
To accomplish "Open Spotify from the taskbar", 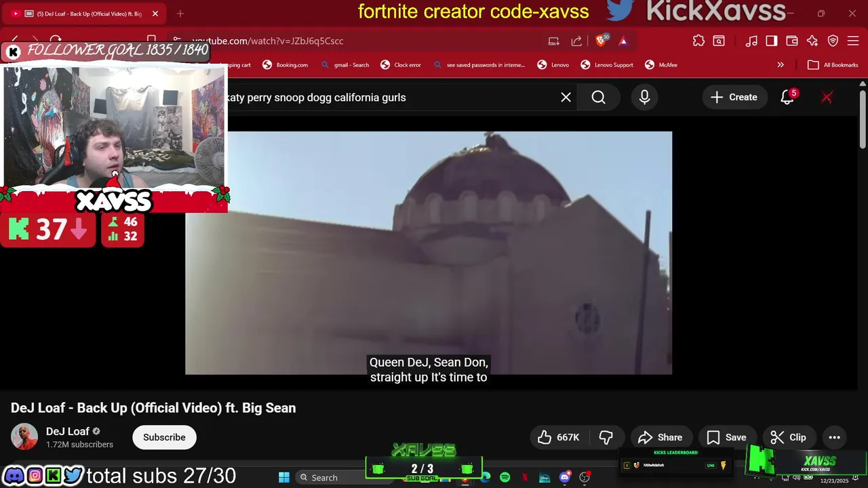I will click(x=505, y=478).
